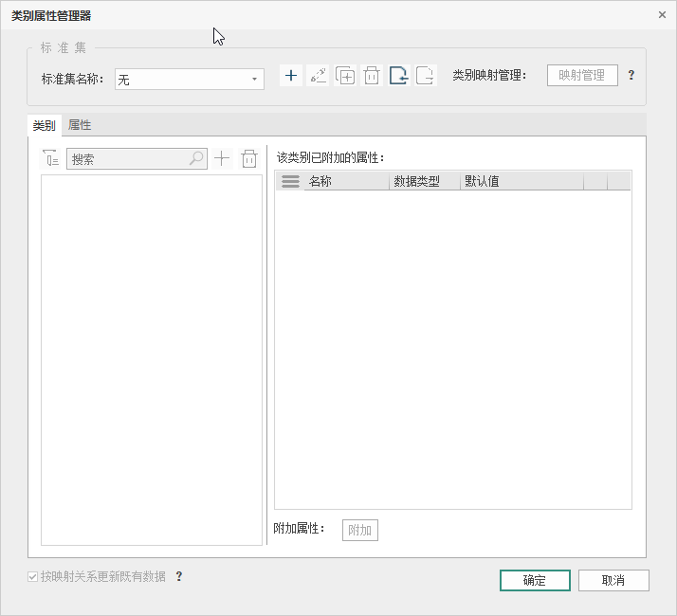Click the delete category trash icon
This screenshot has height=616, width=677.
[x=249, y=159]
